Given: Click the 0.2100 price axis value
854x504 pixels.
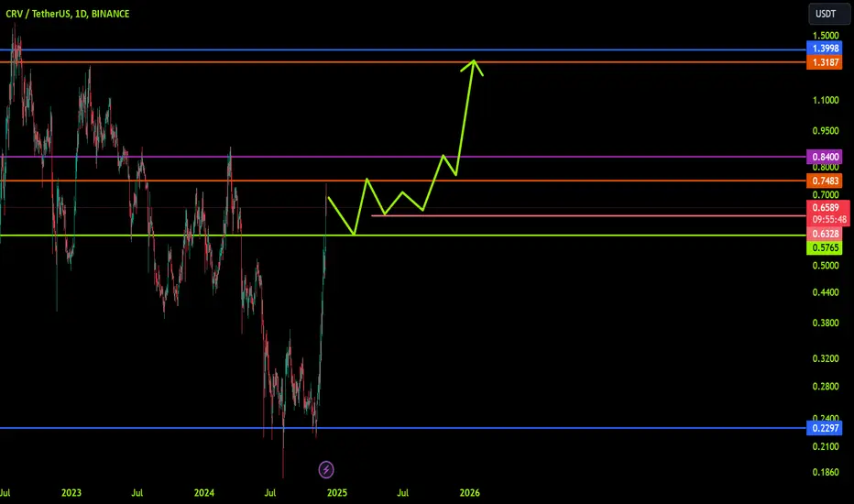Looking at the screenshot, I should [826, 447].
